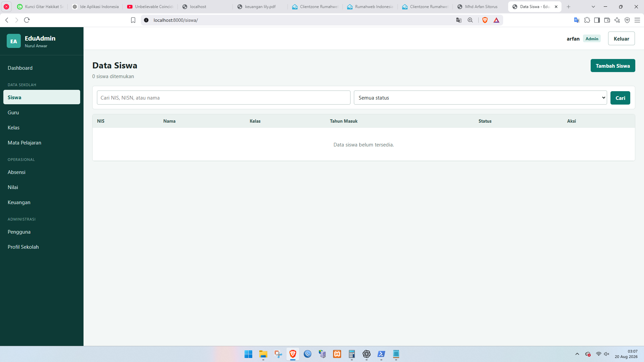Bookmark this page icon
Viewport: 644px width, 362px height.
point(133,20)
